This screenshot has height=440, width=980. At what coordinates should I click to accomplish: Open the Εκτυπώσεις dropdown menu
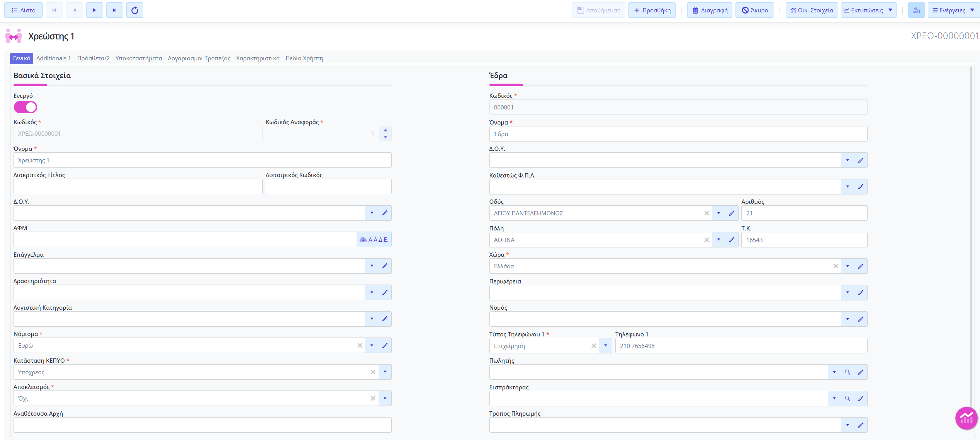[x=868, y=10]
